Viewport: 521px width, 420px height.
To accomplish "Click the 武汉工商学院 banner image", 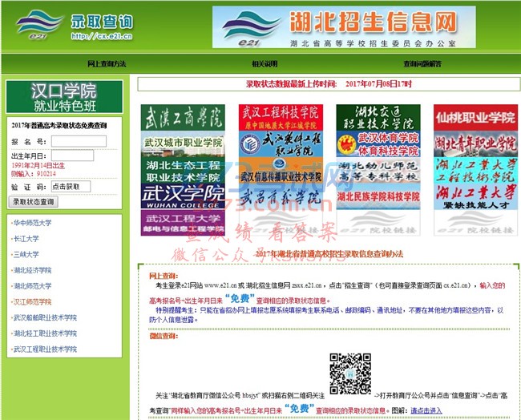I will tap(183, 120).
